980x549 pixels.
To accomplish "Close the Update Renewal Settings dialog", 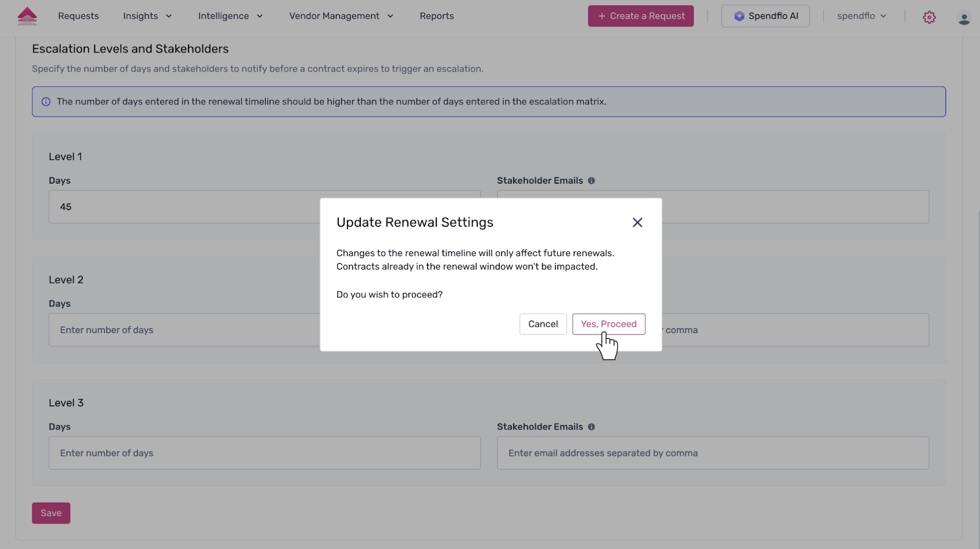I will (x=637, y=222).
